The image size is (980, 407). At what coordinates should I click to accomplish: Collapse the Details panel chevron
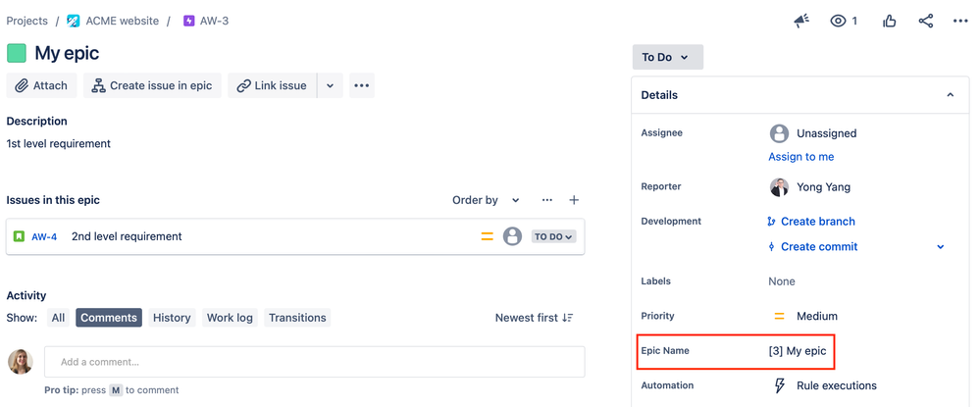(x=950, y=95)
